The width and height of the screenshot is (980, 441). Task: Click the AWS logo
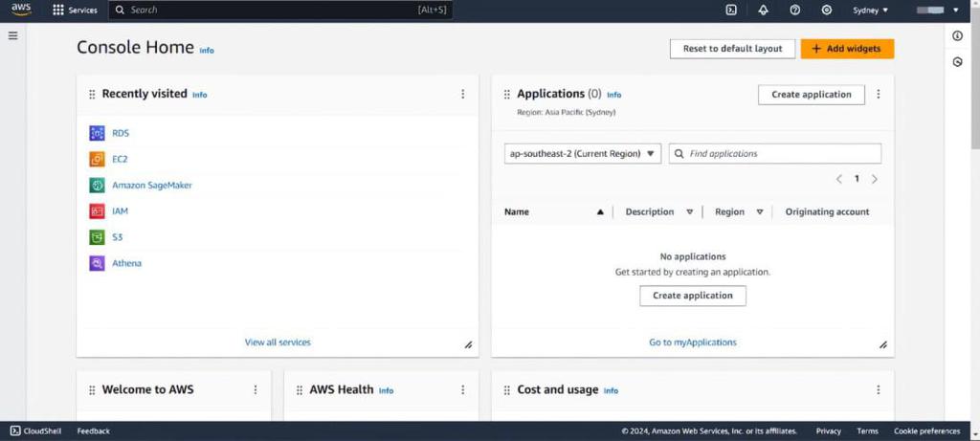22,10
